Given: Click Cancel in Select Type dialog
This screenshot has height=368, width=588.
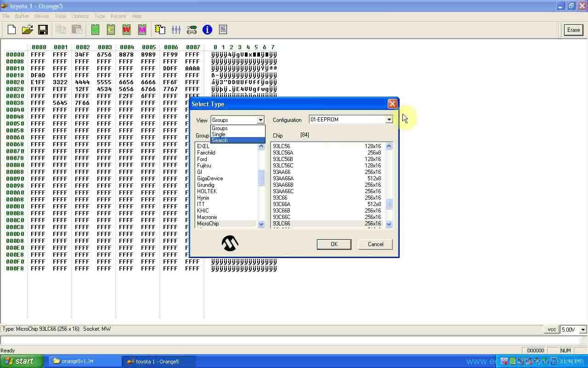Looking at the screenshot, I should coord(375,244).
